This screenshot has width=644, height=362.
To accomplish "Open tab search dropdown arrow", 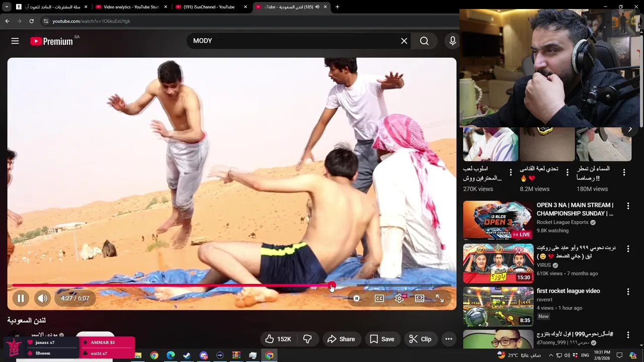I will click(x=7, y=7).
